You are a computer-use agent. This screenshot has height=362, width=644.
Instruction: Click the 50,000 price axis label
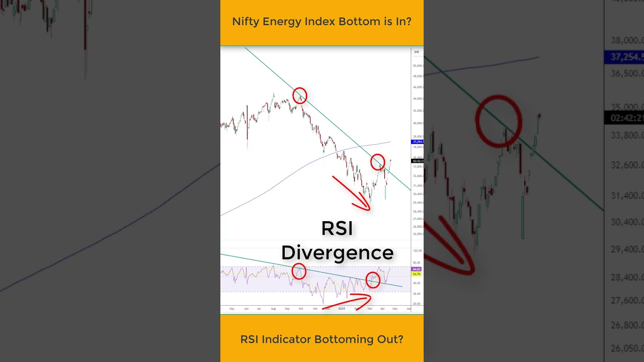[x=418, y=65]
